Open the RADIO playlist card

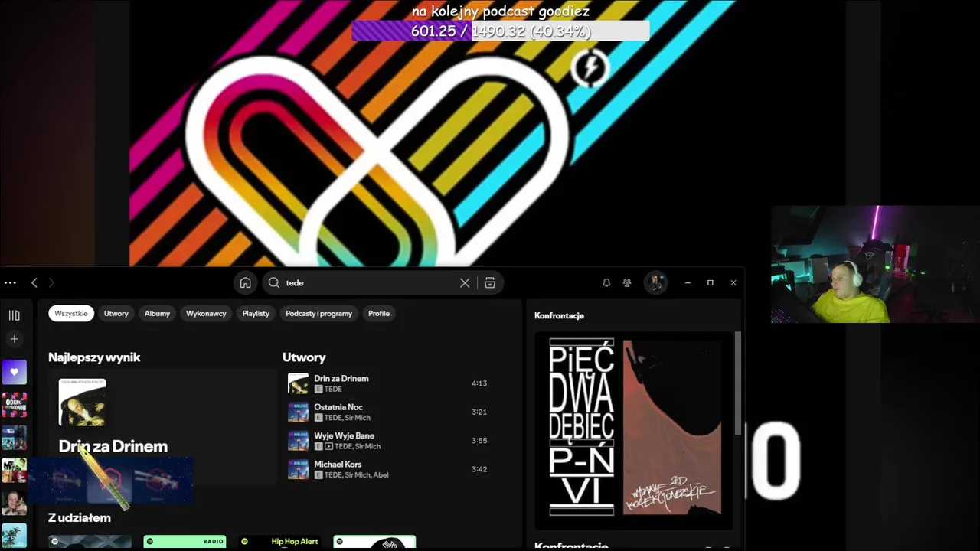pyautogui.click(x=185, y=542)
